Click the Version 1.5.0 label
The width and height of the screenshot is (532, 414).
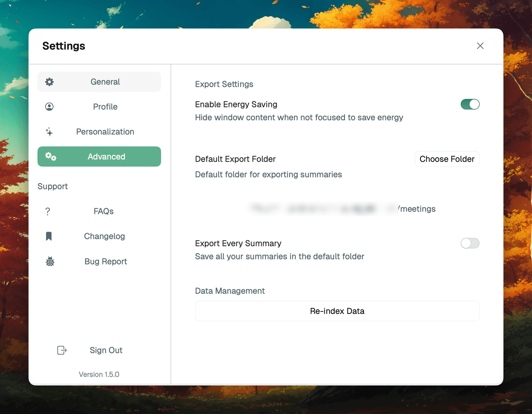coord(99,374)
